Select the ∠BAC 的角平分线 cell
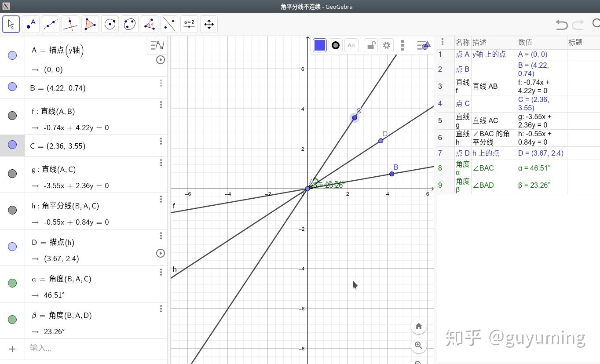600x364 pixels. [x=494, y=138]
